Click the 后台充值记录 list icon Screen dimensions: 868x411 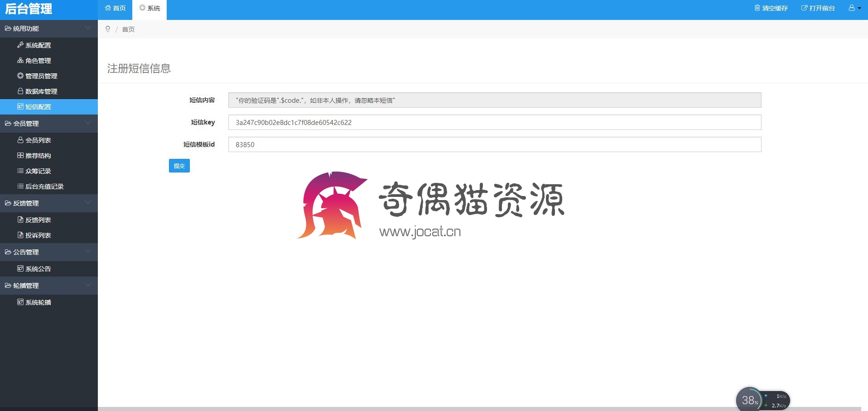pos(20,186)
